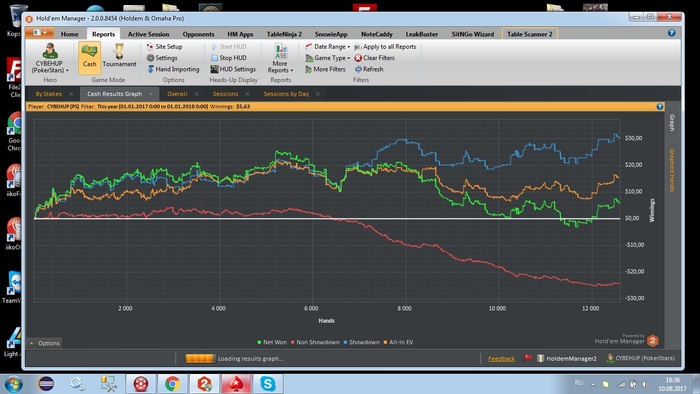Select the Tournament trophy icon
700x394 pixels.
(119, 55)
